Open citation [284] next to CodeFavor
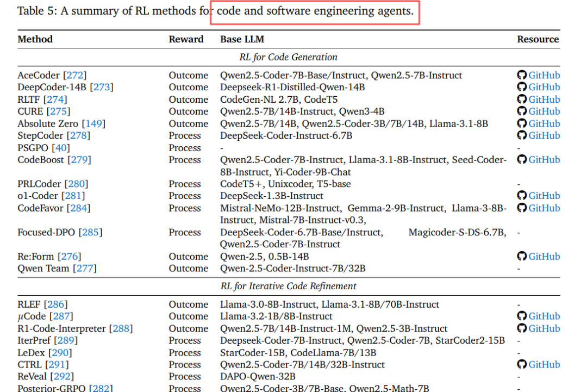 click(79, 208)
